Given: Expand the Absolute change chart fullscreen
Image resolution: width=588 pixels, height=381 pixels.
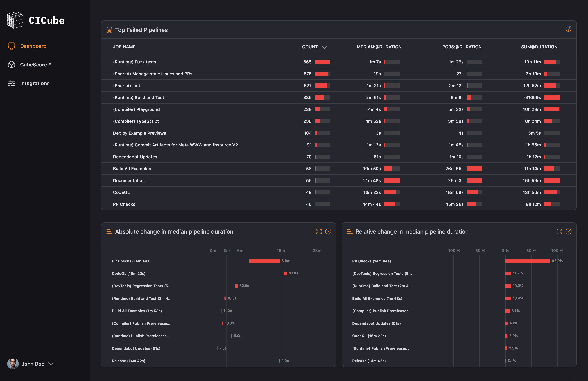Looking at the screenshot, I should 319,231.
